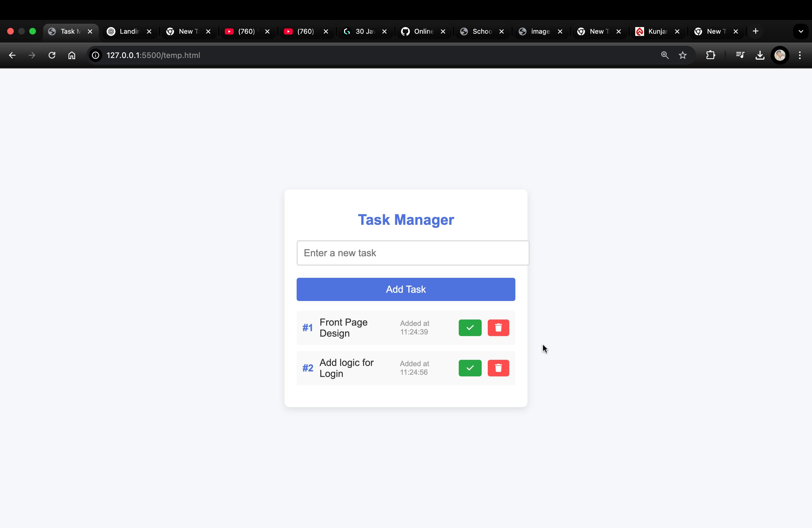812x528 pixels.
Task: Mark "Front Page Design" task complete
Action: click(470, 328)
